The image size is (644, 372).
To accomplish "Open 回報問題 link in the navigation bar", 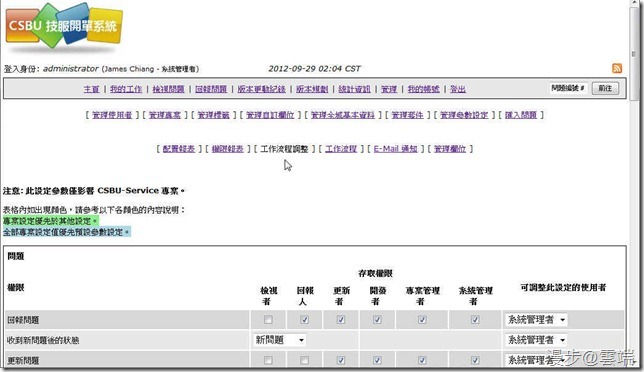I will point(211,89).
